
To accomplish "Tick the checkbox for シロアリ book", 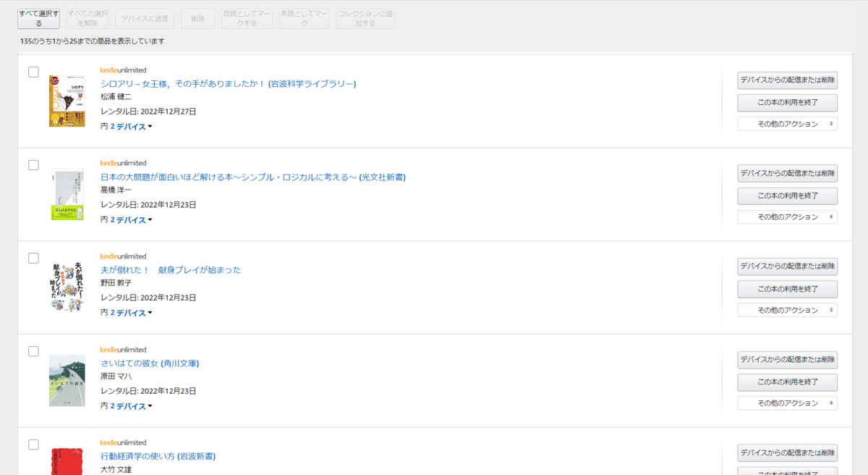I will (x=33, y=72).
